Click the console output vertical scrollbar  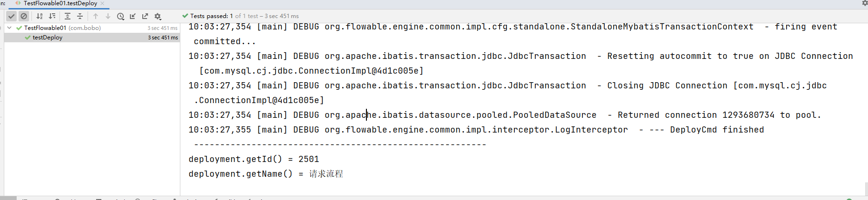pos(866,188)
